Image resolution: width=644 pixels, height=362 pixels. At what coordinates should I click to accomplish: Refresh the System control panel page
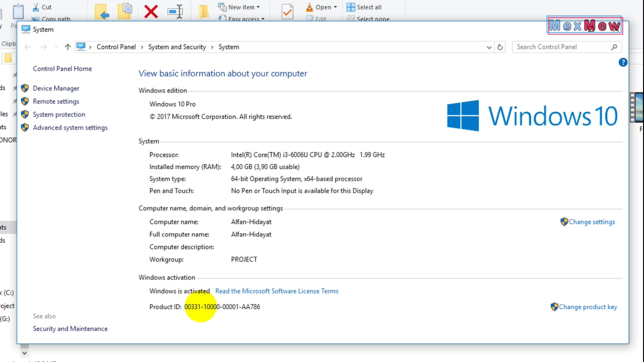(500, 47)
